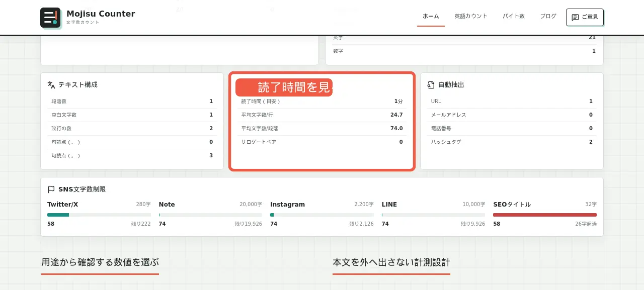Click the SEOタイトル red progress bar
644x290 pixels.
(x=545, y=215)
